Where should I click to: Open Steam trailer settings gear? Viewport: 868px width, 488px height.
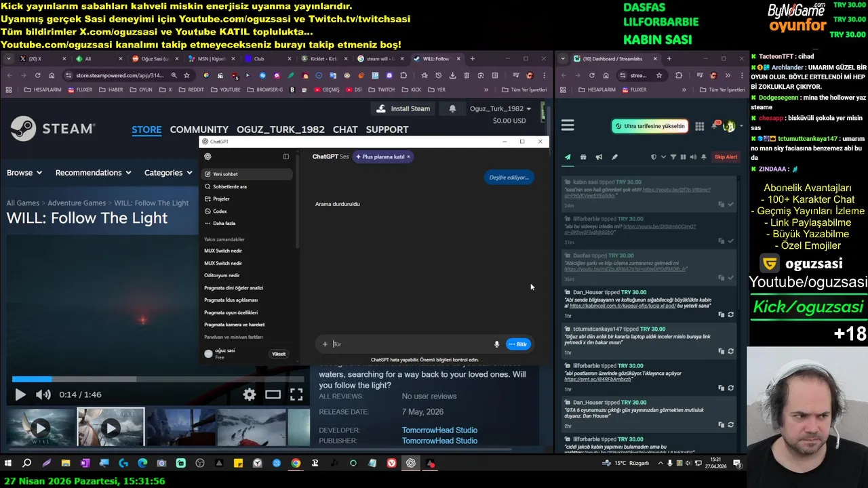point(250,394)
